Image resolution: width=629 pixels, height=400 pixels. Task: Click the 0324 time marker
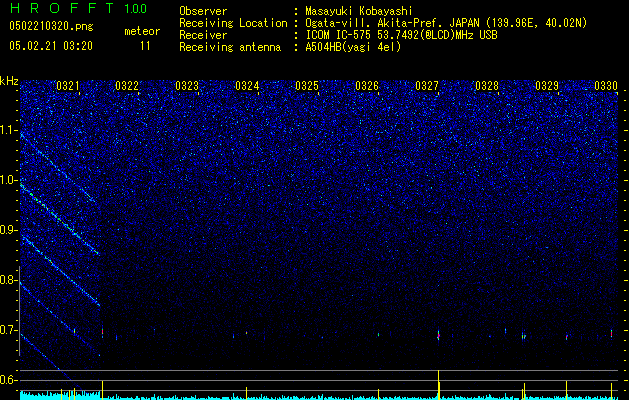[x=247, y=86]
